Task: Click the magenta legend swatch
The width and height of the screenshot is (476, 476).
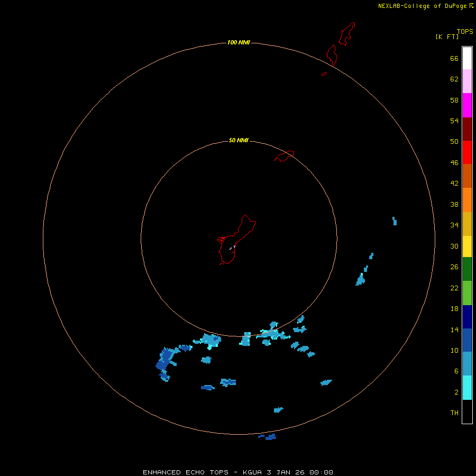Action: click(467, 105)
